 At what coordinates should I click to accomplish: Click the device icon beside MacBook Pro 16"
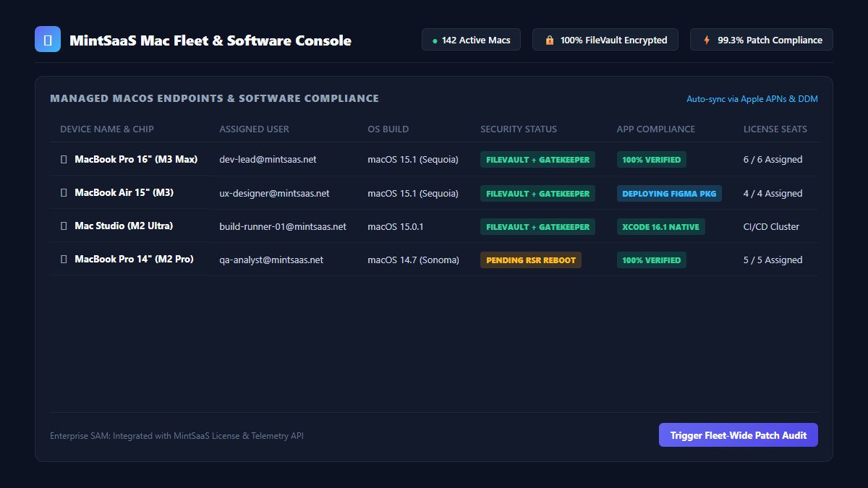point(64,159)
